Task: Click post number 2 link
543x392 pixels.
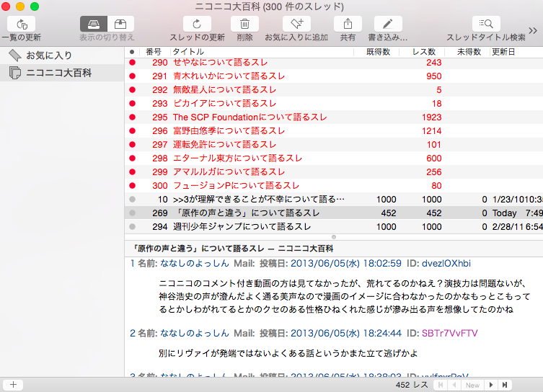Action: [133, 333]
